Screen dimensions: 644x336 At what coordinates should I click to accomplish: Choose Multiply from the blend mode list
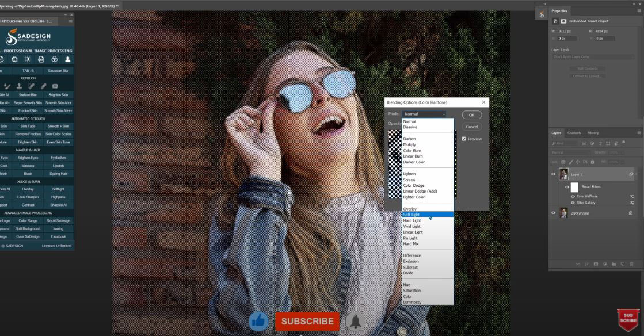click(410, 144)
